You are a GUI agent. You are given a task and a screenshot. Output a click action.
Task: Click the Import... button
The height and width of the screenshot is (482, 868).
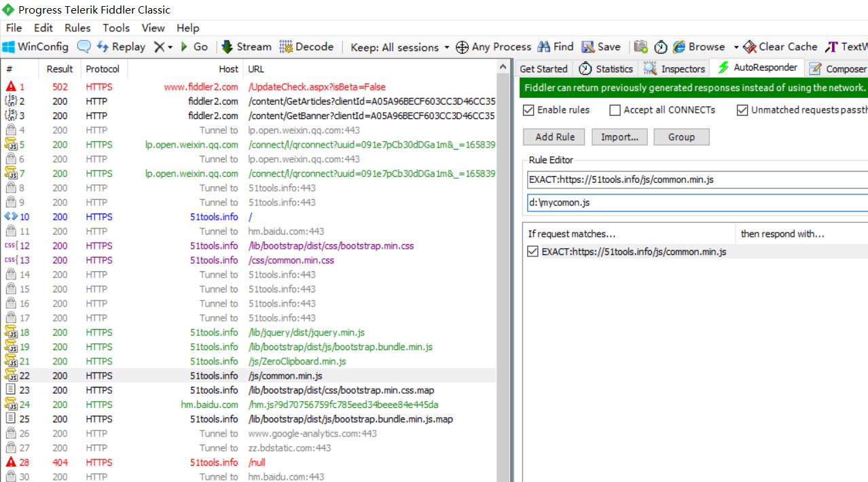(x=619, y=137)
